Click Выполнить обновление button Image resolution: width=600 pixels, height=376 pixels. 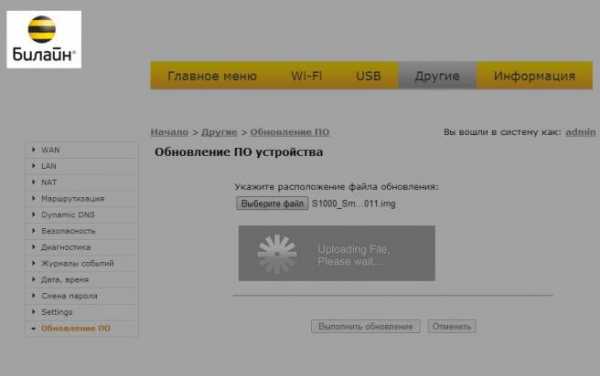365,326
